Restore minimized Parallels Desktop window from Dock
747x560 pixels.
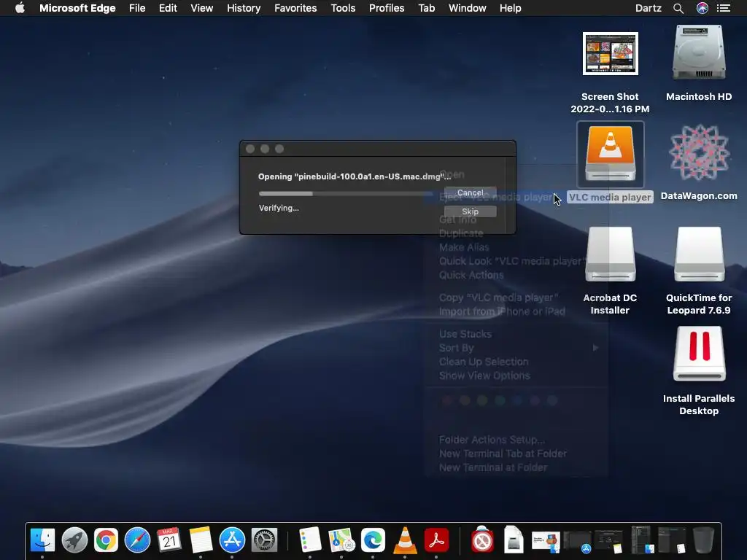tap(546, 541)
